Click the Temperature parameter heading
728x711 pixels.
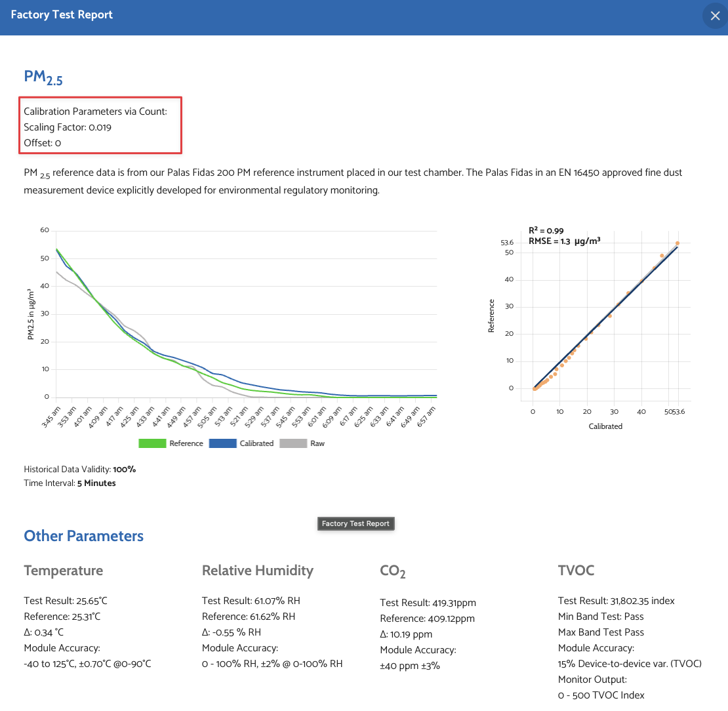(63, 571)
